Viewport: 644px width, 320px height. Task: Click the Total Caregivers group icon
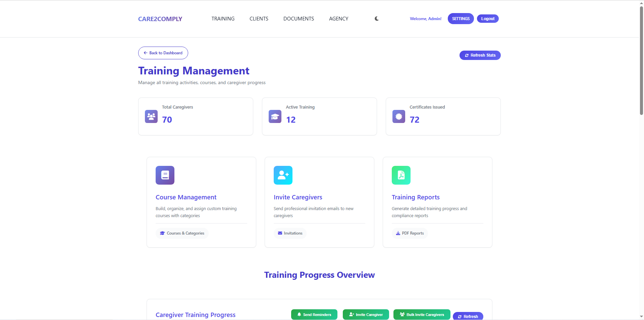[x=151, y=116]
